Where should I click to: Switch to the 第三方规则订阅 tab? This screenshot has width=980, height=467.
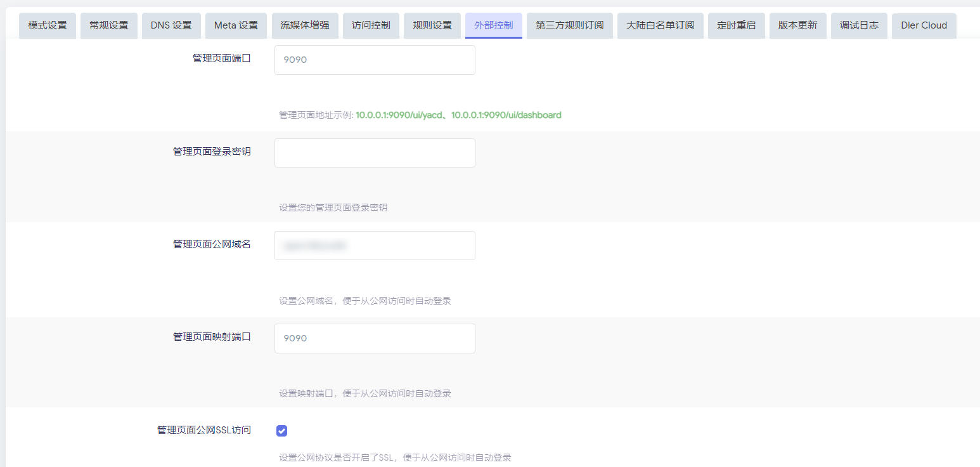pyautogui.click(x=569, y=25)
